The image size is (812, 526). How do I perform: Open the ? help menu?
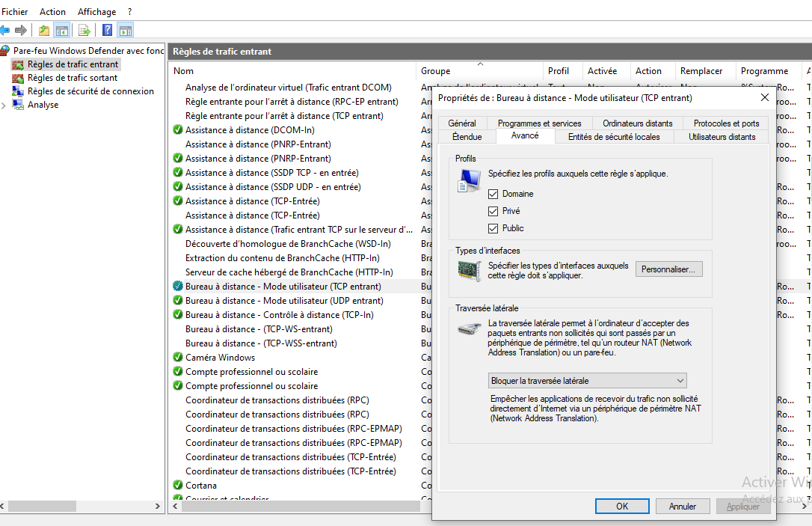tap(130, 11)
